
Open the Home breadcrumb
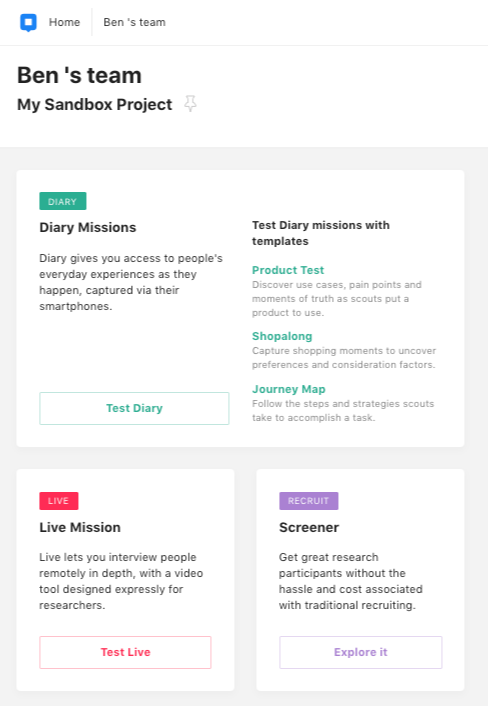click(64, 22)
